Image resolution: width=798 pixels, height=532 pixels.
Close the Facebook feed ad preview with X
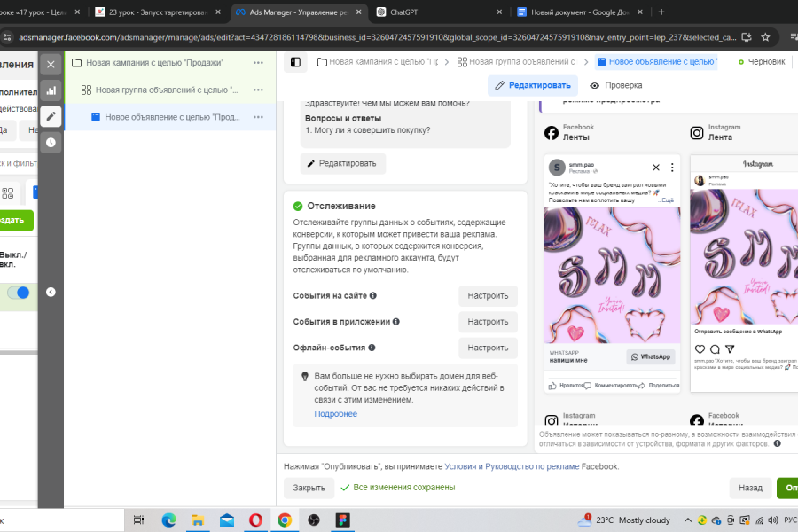656,168
